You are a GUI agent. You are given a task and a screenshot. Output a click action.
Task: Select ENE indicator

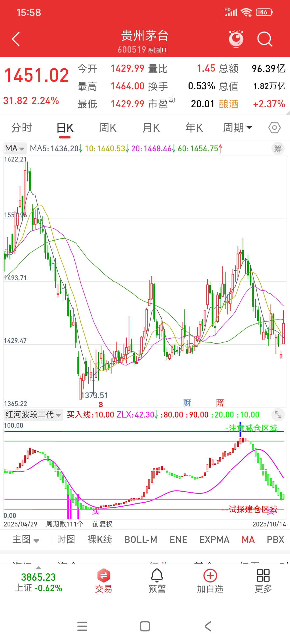(178, 539)
